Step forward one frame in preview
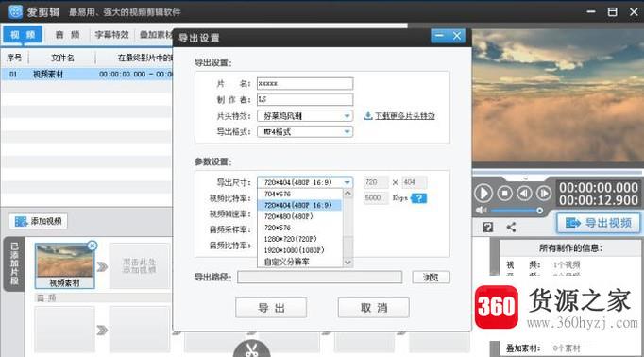 pos(543,193)
